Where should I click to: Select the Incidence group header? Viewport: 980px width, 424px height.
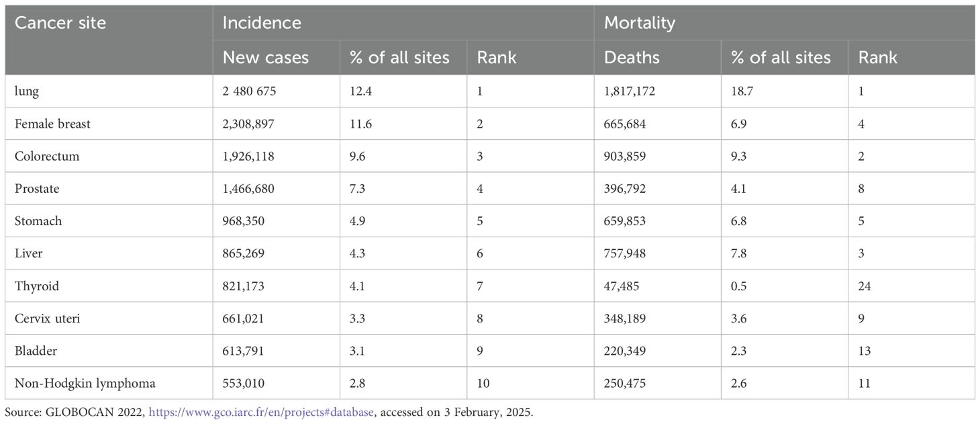[262, 23]
